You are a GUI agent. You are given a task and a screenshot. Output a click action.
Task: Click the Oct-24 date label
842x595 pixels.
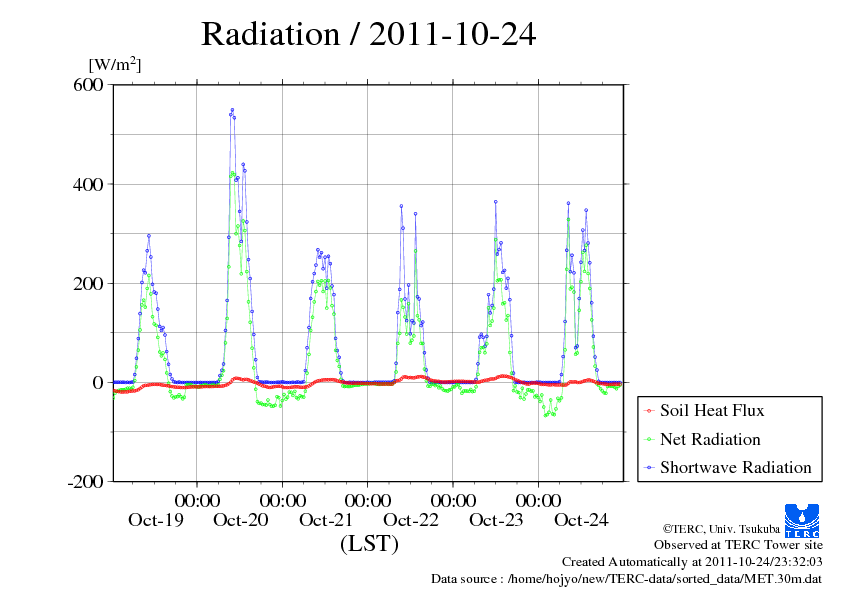pyautogui.click(x=581, y=520)
